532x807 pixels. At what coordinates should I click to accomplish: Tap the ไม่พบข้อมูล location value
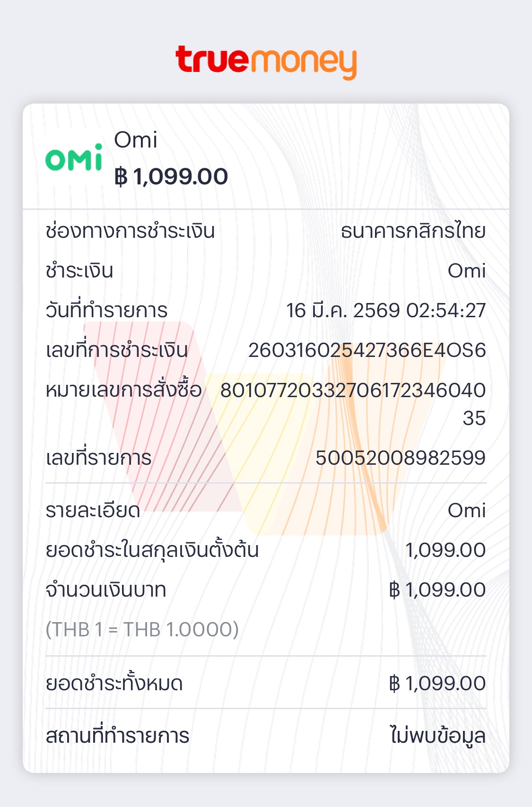pyautogui.click(x=437, y=736)
